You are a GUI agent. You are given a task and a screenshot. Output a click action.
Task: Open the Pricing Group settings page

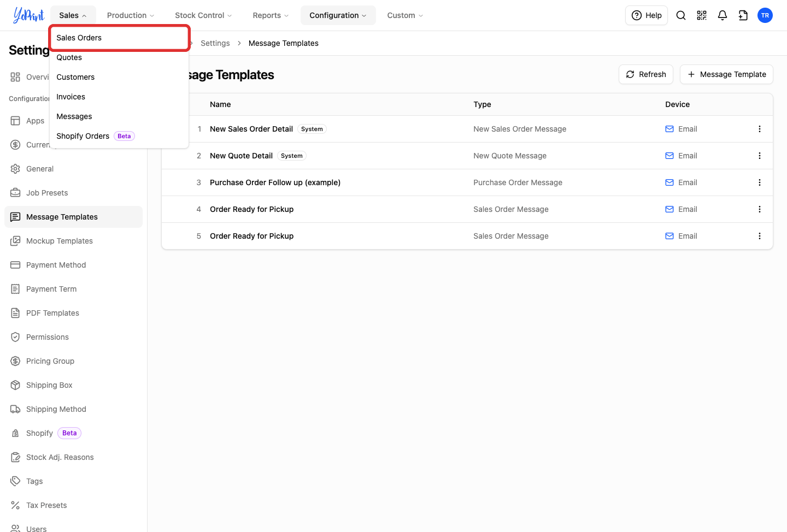tap(73, 361)
